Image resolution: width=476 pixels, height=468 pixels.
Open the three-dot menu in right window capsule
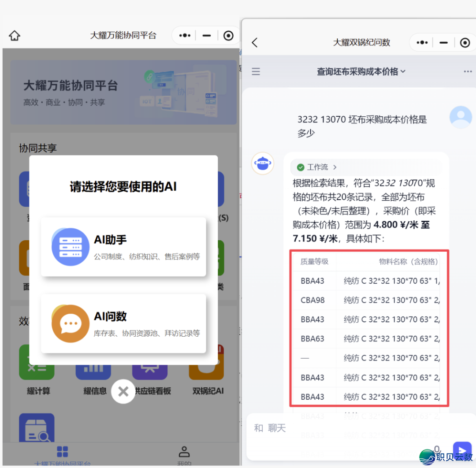[x=422, y=42]
